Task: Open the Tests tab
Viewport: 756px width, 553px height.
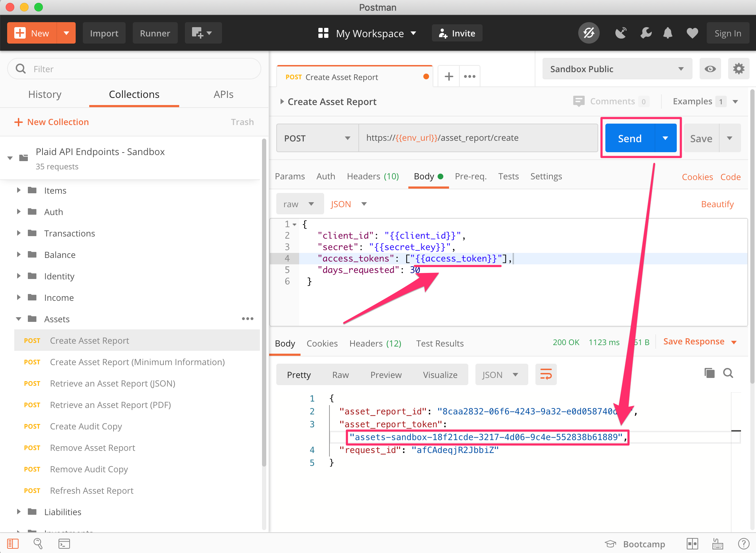Action: tap(508, 176)
